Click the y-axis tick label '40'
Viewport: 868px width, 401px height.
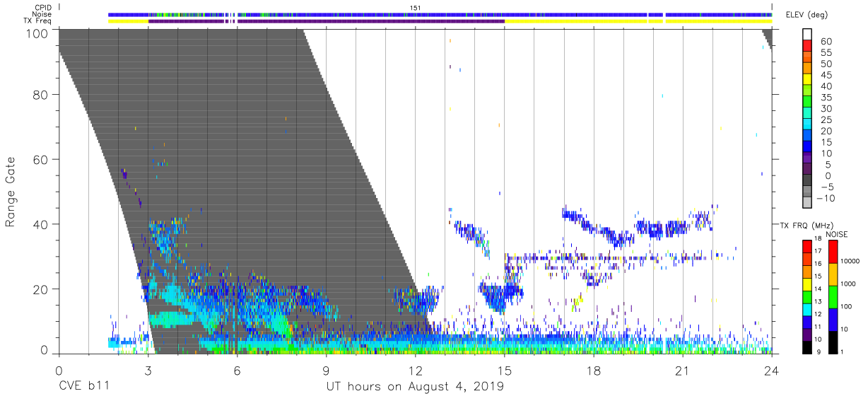pyautogui.click(x=40, y=223)
